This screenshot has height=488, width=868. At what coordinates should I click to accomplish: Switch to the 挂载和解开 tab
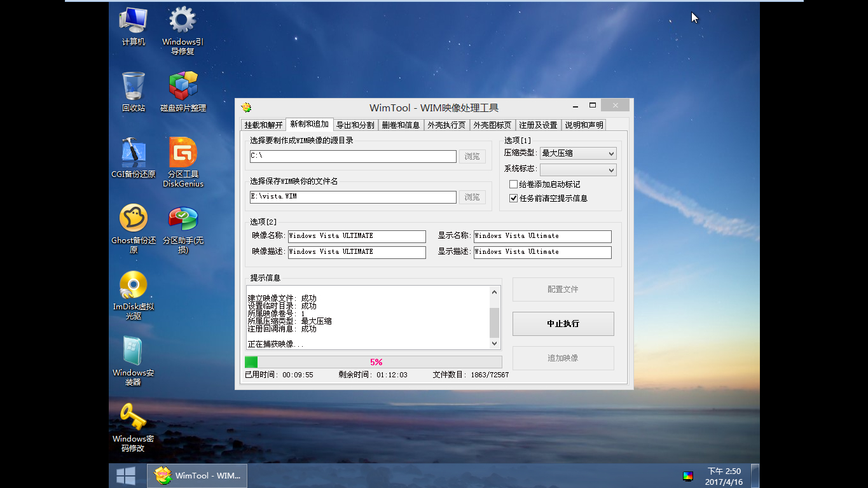263,125
